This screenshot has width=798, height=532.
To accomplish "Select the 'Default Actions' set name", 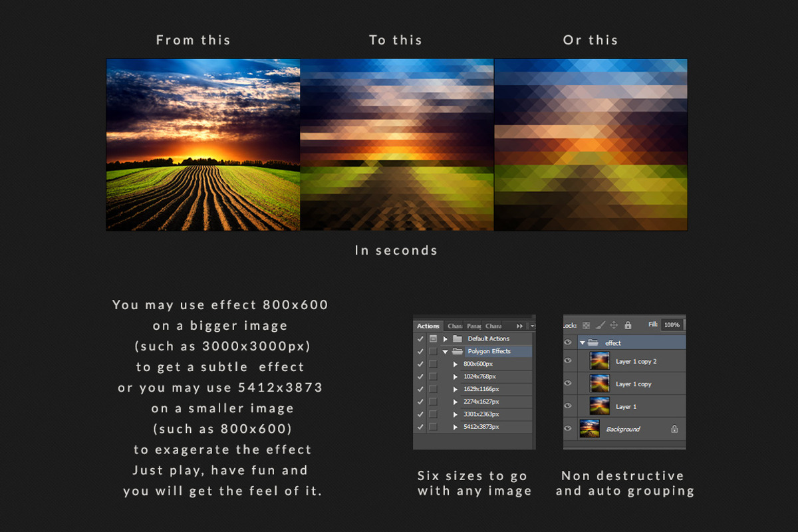I will coord(489,338).
